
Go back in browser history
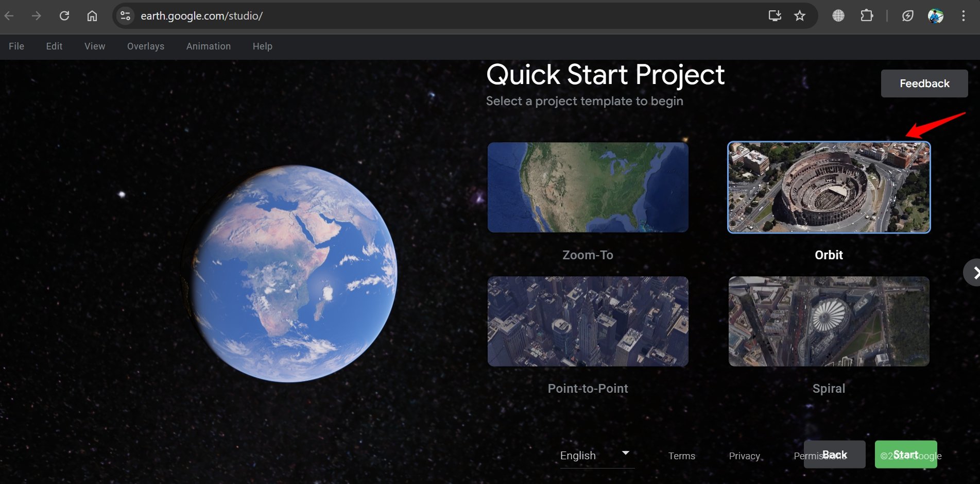click(9, 16)
